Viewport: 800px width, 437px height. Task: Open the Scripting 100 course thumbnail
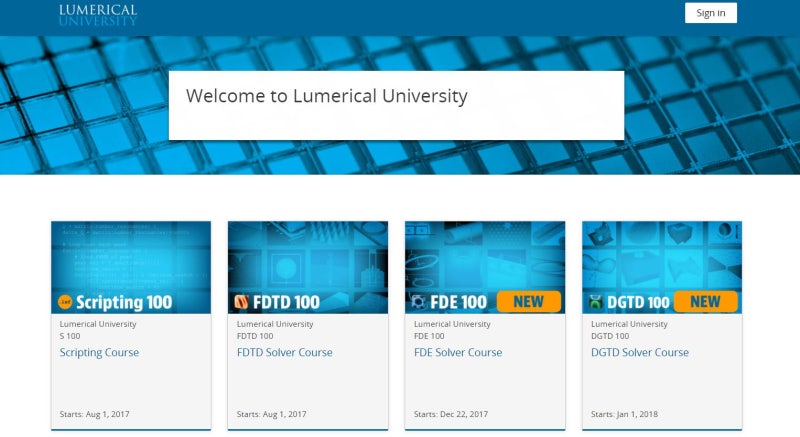131,267
